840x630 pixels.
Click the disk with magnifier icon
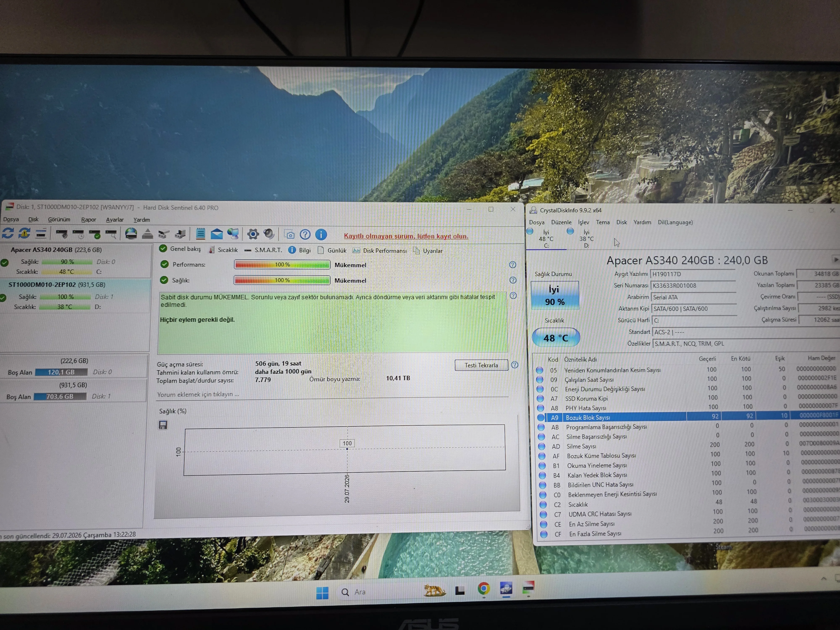[111, 234]
